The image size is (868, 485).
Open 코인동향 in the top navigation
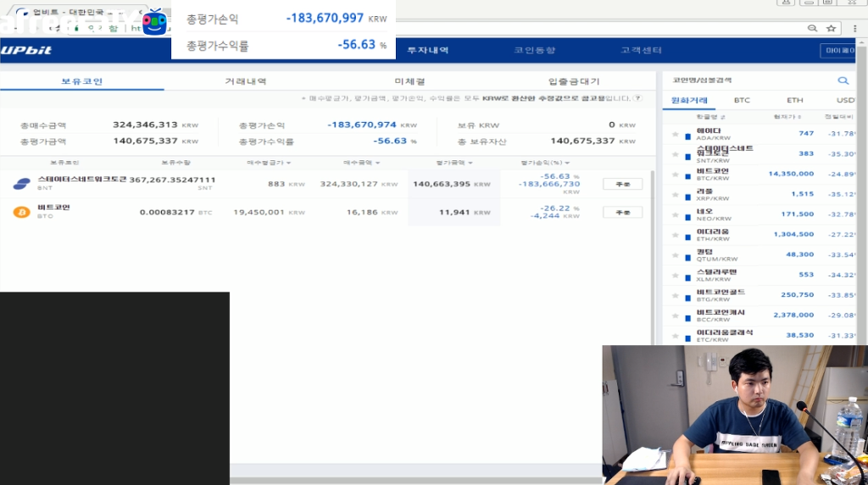534,50
